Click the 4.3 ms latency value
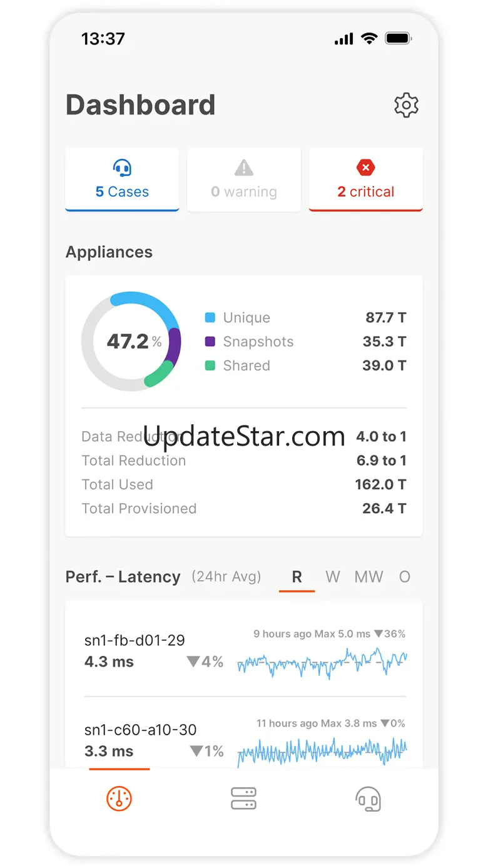The width and height of the screenshot is (488, 868). 109,662
